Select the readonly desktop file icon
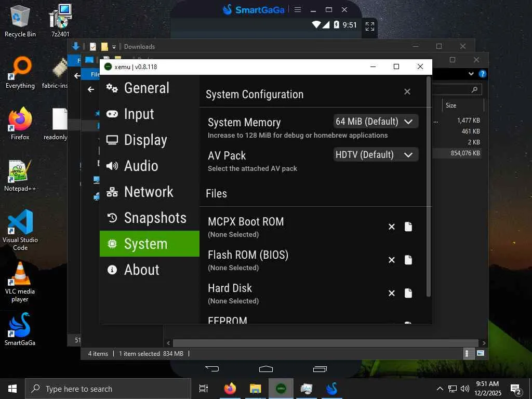532x399 pixels. pyautogui.click(x=56, y=124)
